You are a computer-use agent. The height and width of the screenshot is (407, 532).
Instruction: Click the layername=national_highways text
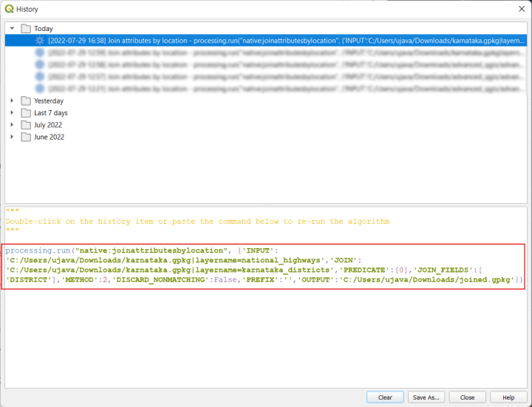tap(258, 260)
